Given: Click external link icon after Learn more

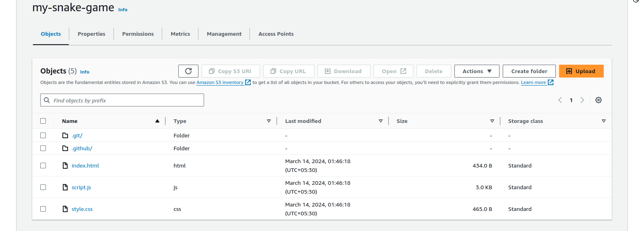Looking at the screenshot, I should click(551, 82).
